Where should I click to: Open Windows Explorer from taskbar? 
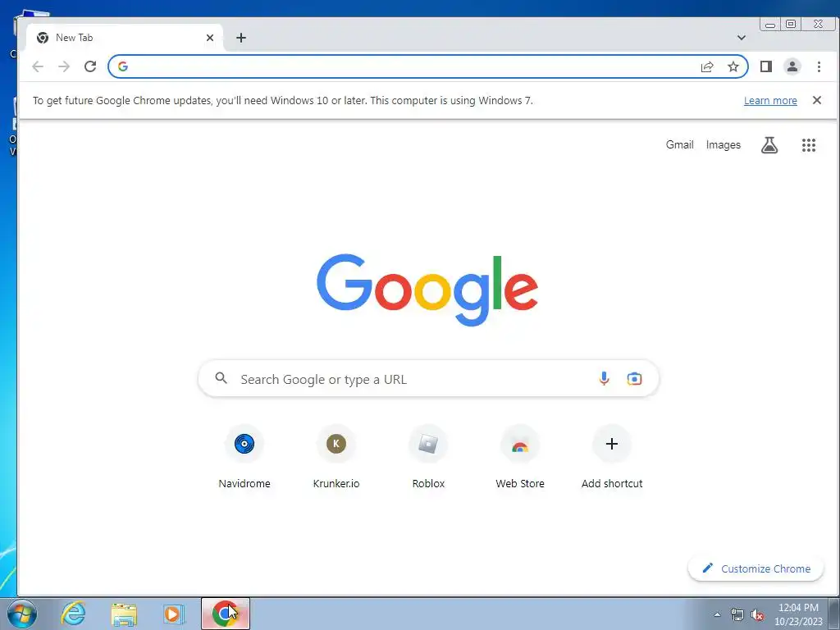(124, 614)
